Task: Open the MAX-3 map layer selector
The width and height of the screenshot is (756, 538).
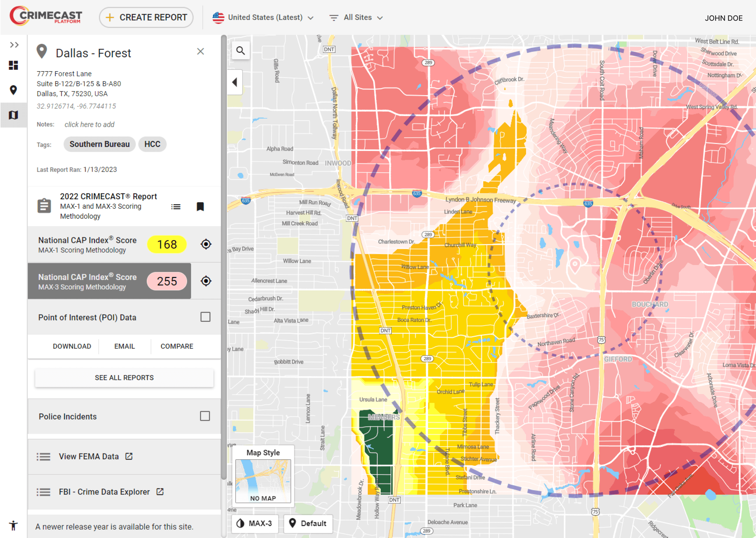Action: point(255,524)
